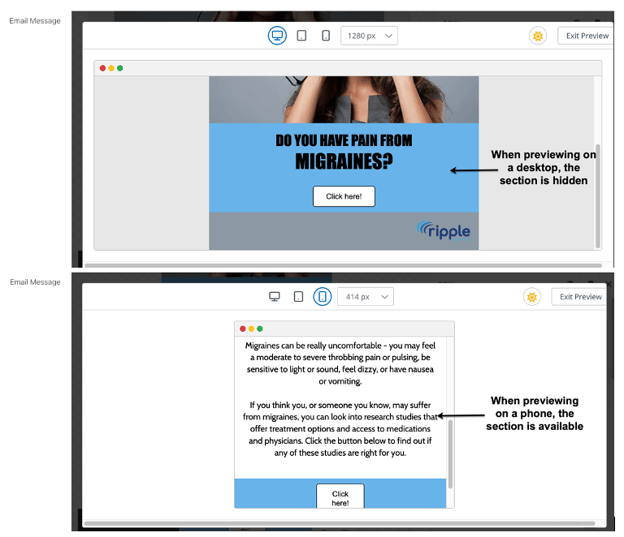Screen dimensions: 624x537
Task: Select desktop view icon in top preview
Action: point(277,36)
